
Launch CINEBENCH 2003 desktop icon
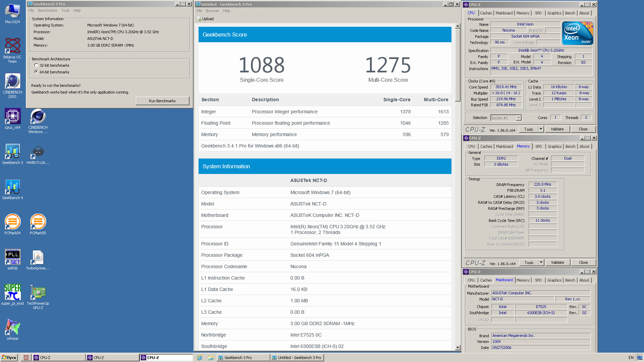(12, 85)
